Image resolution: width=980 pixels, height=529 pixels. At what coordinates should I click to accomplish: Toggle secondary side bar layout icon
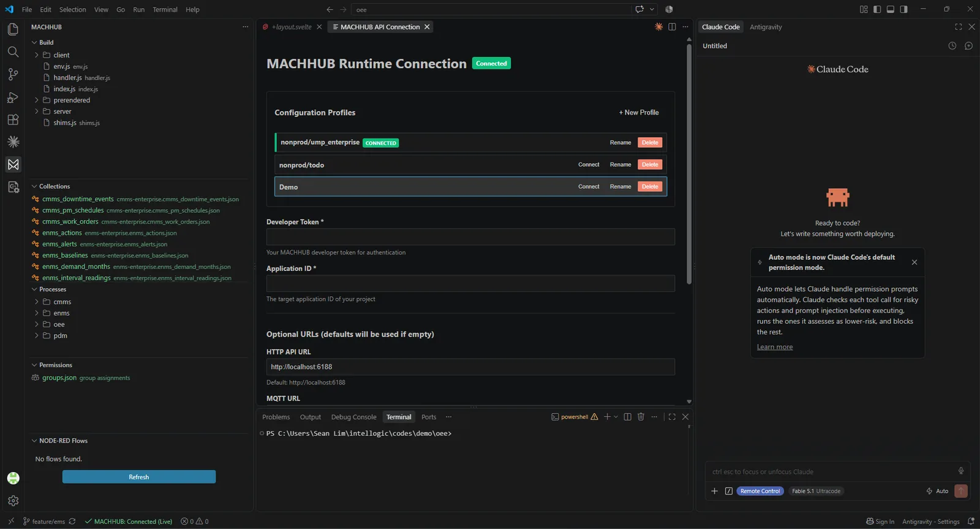click(904, 9)
